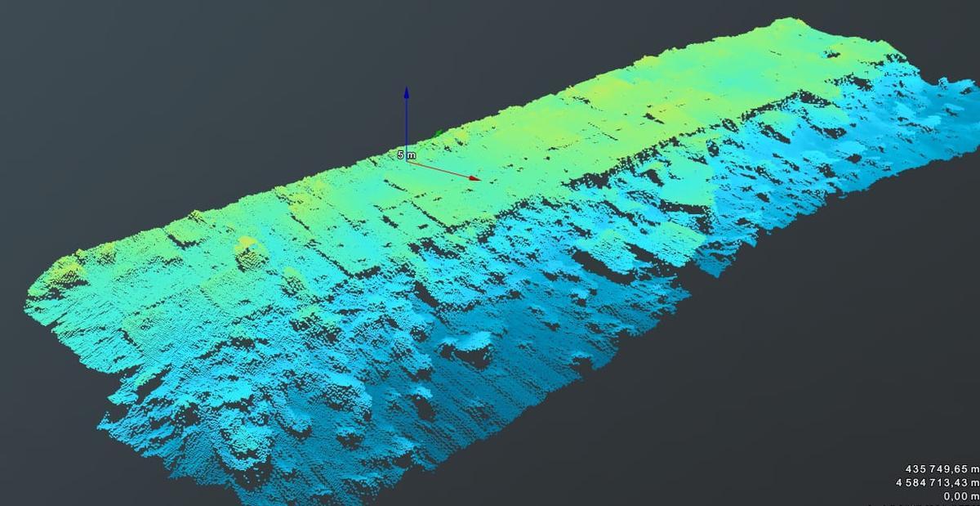980x506 pixels.
Task: Click the cut-off text below the elevation readout
Action: click(x=939, y=504)
